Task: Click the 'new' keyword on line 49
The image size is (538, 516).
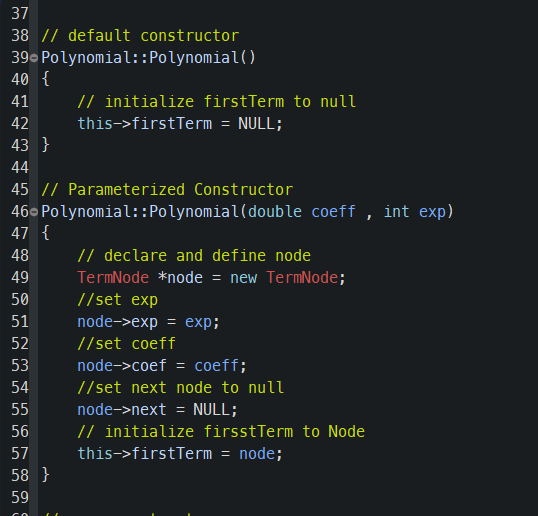Action: 244,278
